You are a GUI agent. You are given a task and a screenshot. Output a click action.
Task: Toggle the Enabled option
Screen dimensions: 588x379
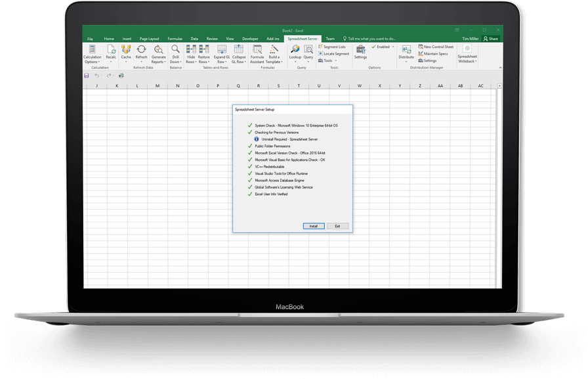pyautogui.click(x=381, y=47)
